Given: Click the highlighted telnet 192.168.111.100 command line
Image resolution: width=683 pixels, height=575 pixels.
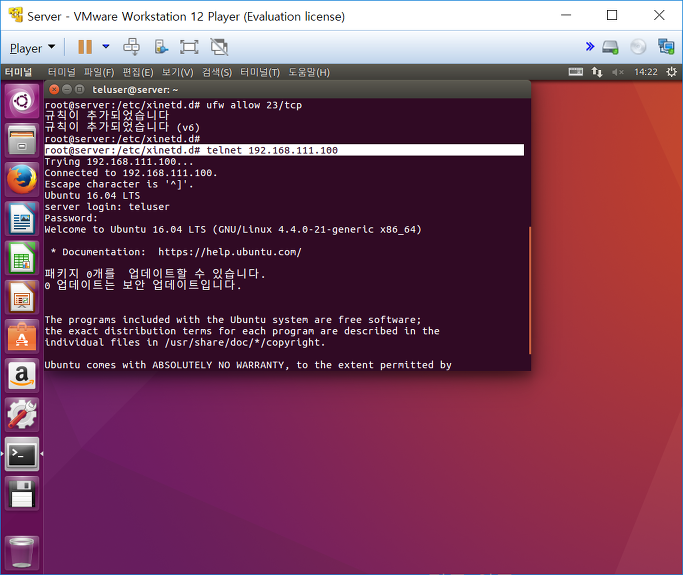Looking at the screenshot, I should click(x=284, y=150).
